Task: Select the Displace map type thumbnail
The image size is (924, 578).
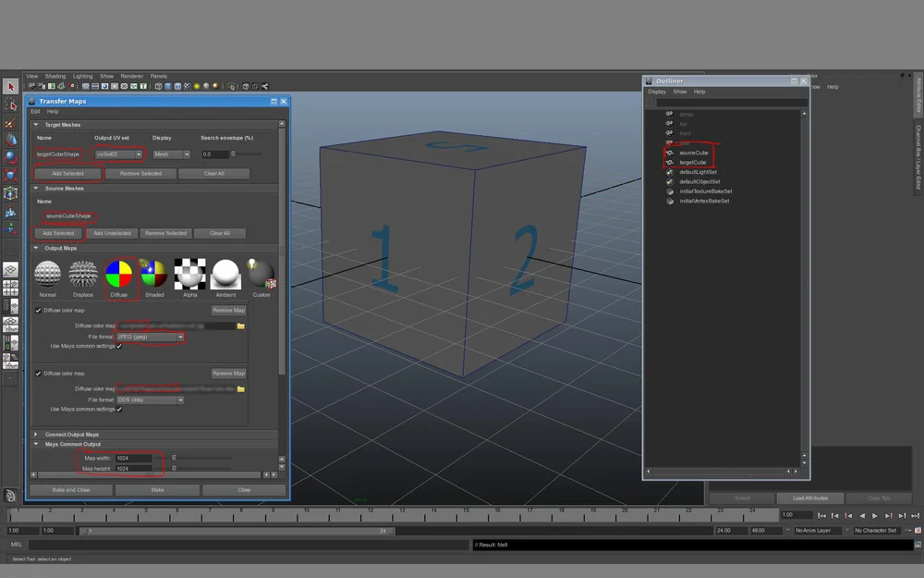Action: point(83,275)
